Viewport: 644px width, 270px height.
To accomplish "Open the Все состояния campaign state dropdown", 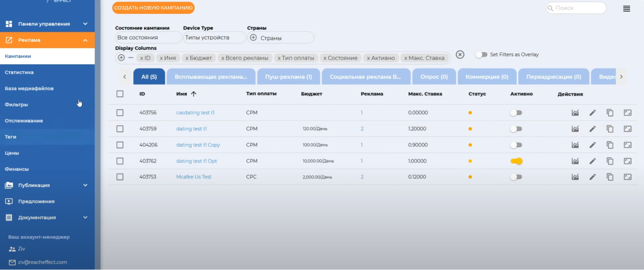I will coord(148,38).
